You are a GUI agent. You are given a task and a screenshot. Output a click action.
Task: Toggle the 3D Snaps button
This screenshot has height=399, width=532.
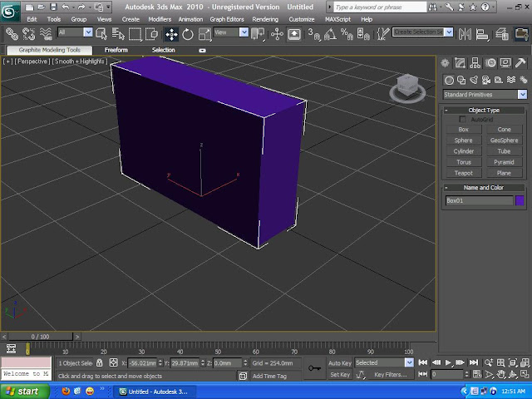[x=314, y=34]
